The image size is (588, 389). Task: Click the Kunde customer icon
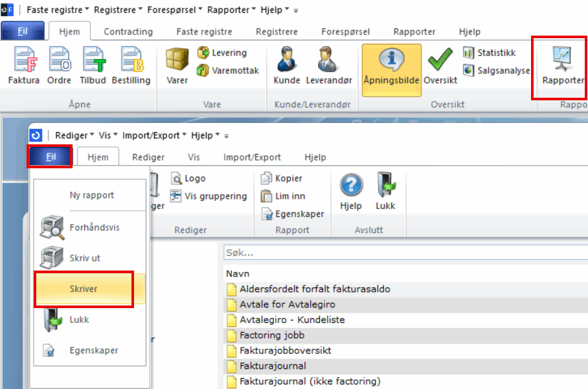(x=287, y=66)
